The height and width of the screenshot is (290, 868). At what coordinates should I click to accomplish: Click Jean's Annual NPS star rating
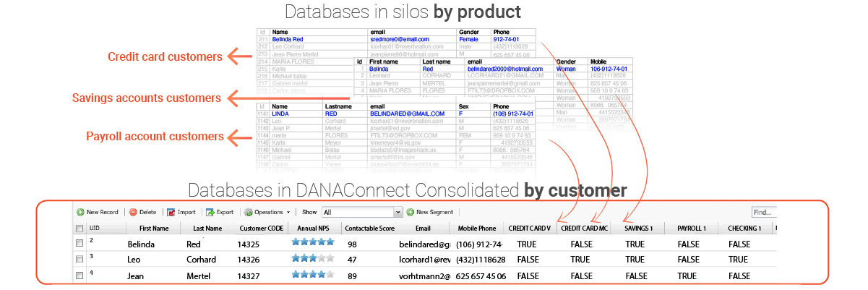312,275
